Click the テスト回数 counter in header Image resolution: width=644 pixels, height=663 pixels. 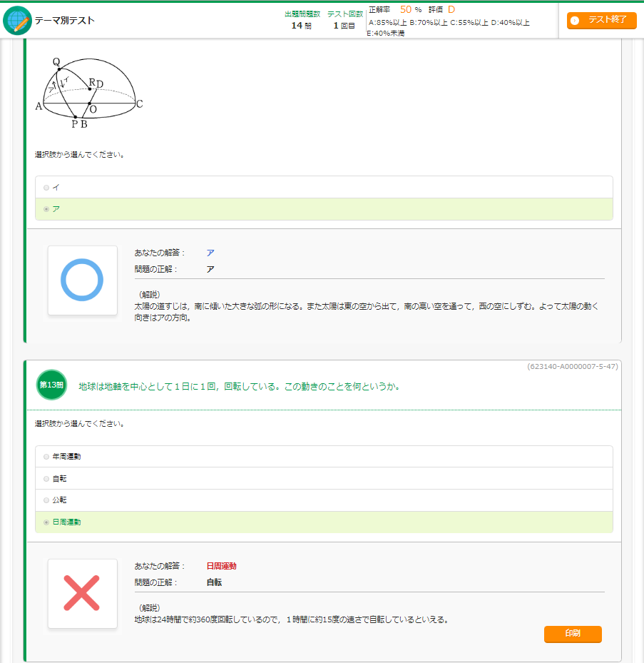[344, 20]
